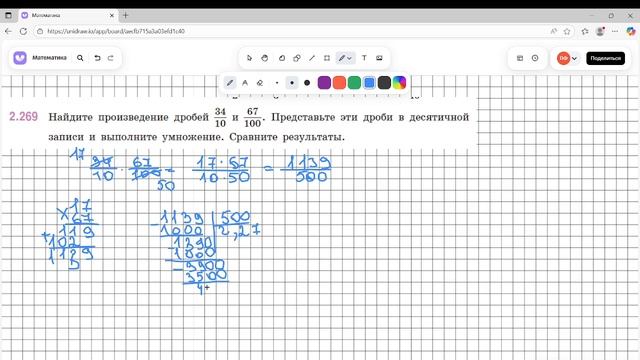Viewport: 640px width, 360px height.
Task: Choose the eraser mode
Action: click(260, 83)
